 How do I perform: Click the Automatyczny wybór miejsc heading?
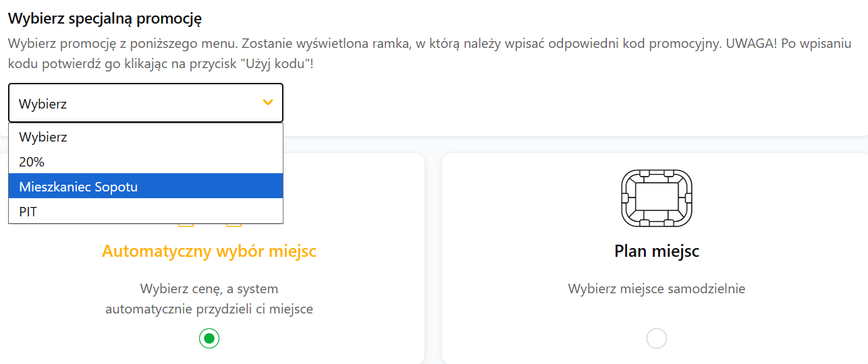(209, 251)
